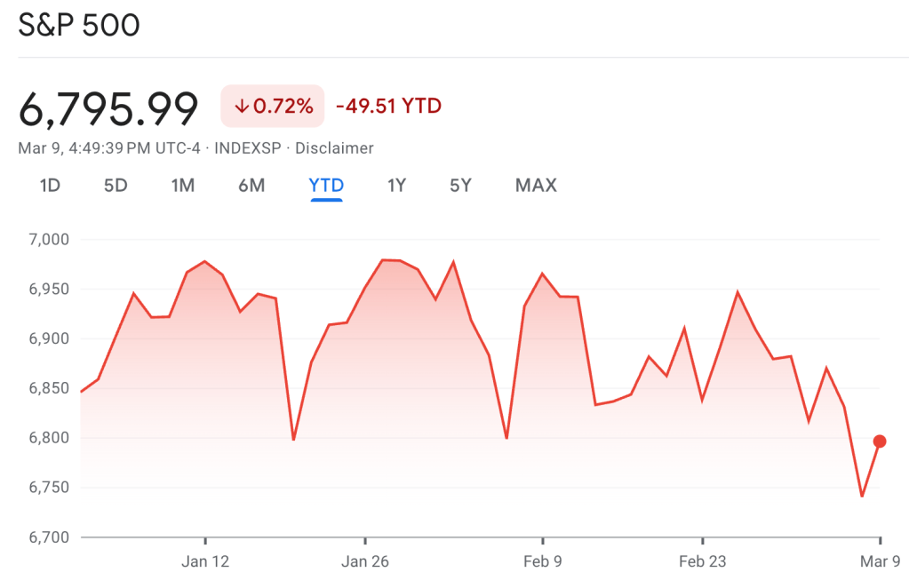Click the Jan 12 date axis label
The height and width of the screenshot is (588, 909).
coord(205,561)
